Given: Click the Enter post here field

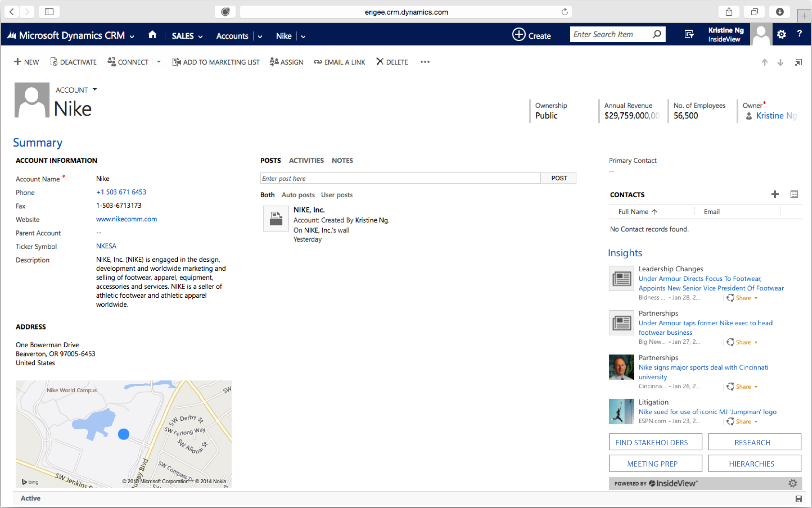Looking at the screenshot, I should click(x=400, y=178).
